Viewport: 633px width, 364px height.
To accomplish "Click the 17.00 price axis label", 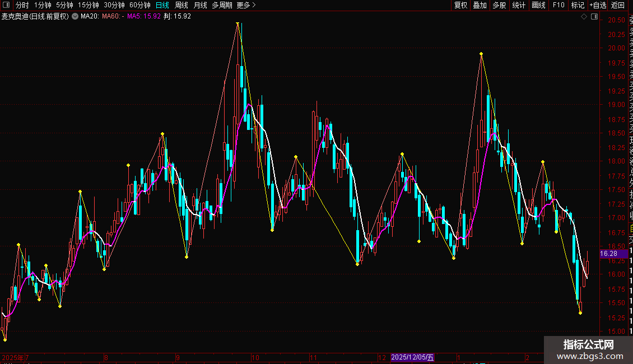I will (616, 217).
